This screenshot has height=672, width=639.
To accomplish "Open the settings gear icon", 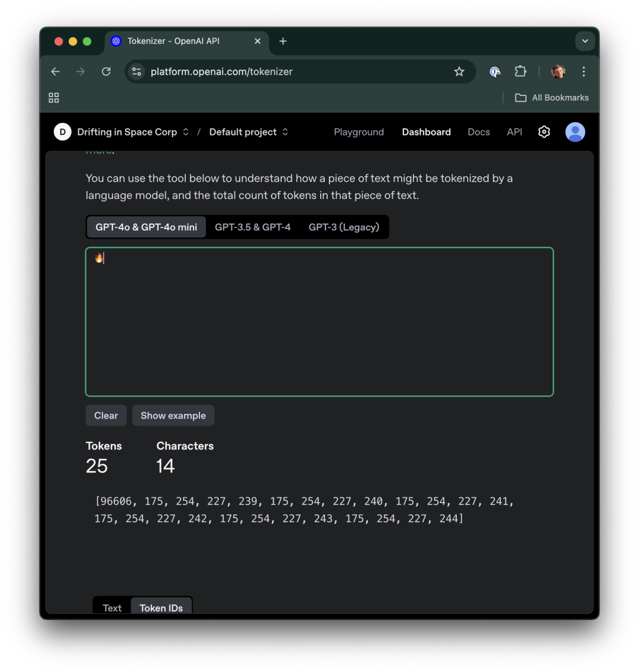I will click(544, 132).
